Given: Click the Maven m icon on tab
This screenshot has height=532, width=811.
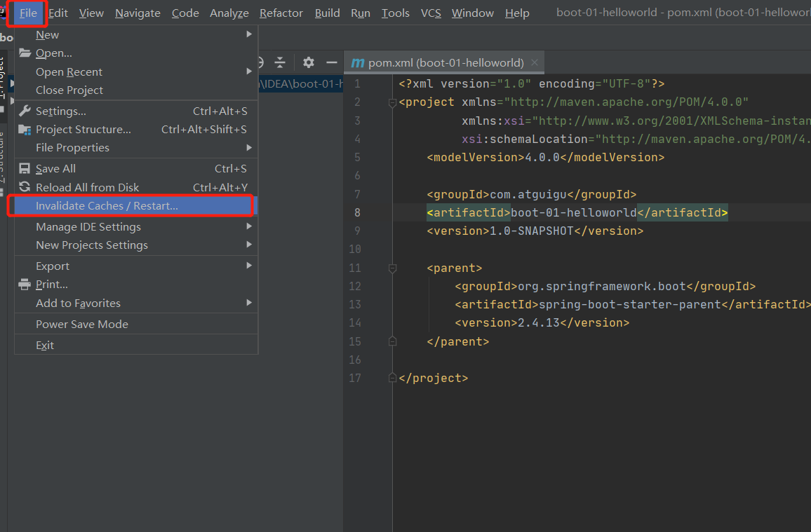Looking at the screenshot, I should click(357, 63).
